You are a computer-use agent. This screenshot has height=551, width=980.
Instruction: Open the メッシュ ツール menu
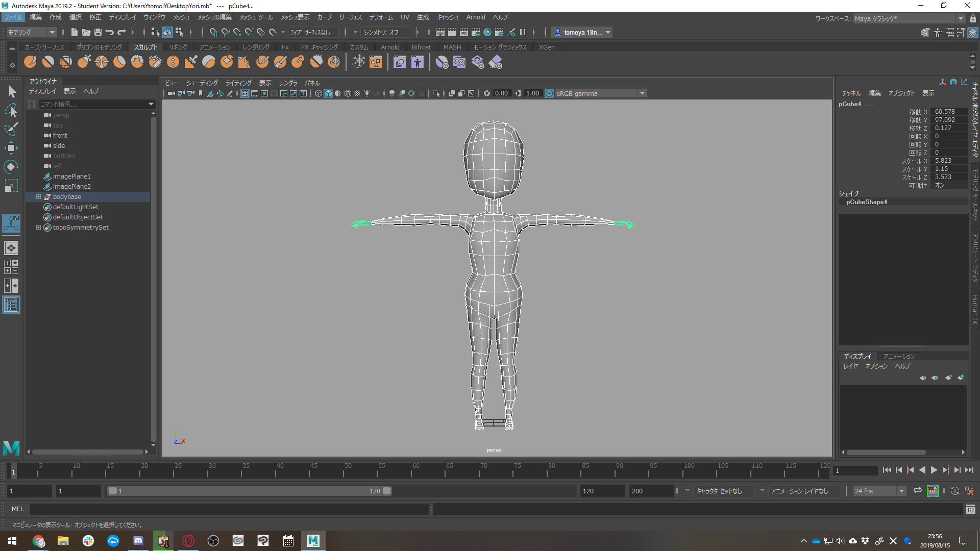click(x=256, y=17)
